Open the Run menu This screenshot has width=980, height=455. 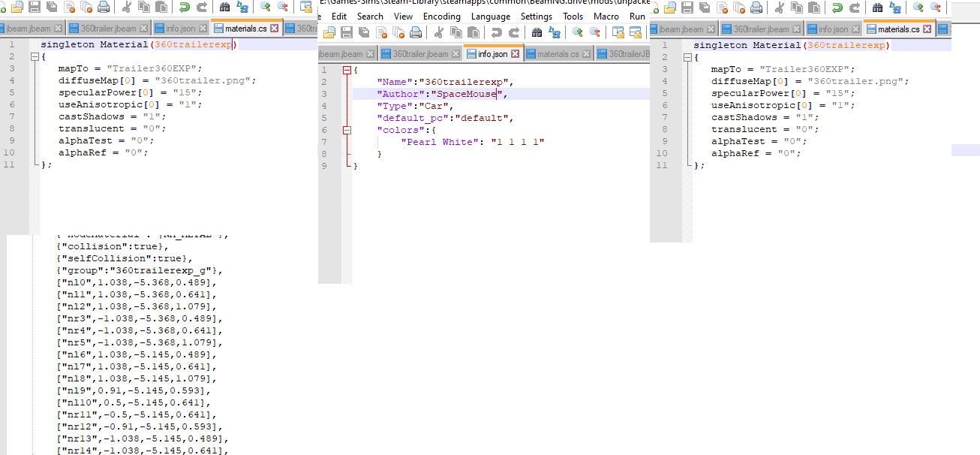tap(637, 16)
